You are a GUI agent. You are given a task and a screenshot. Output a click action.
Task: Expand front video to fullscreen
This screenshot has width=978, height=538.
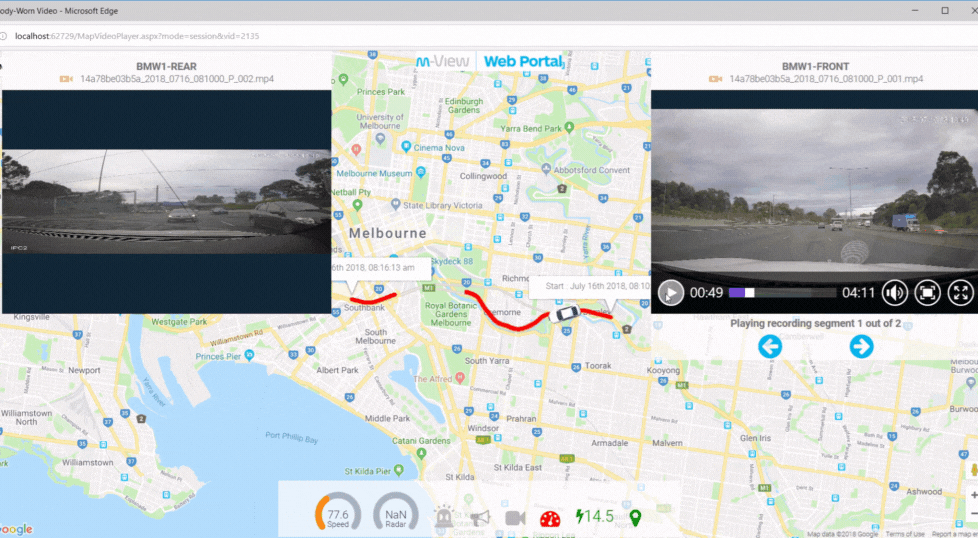tap(960, 293)
